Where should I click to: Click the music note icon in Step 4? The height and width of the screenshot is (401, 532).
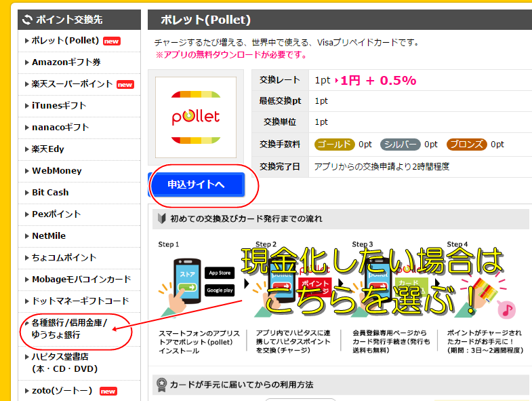coord(507,310)
